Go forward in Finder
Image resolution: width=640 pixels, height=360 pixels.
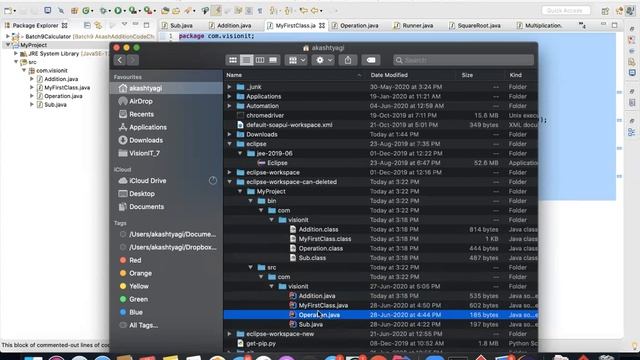click(x=133, y=60)
